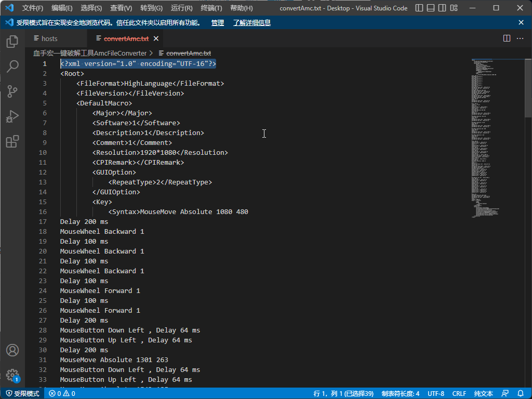Switch to the hosts tab
The width and height of the screenshot is (532, 399).
(x=49, y=38)
